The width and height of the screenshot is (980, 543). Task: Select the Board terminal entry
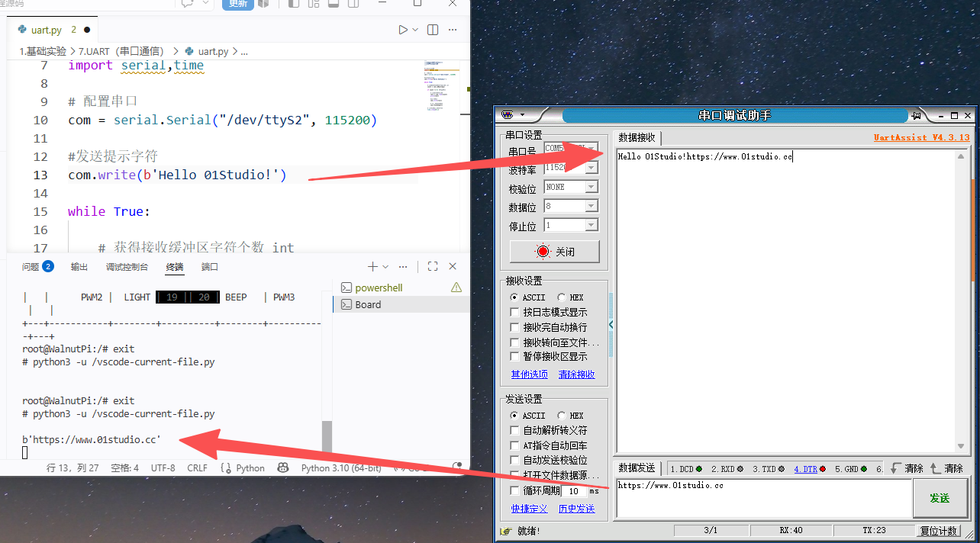(x=401, y=304)
